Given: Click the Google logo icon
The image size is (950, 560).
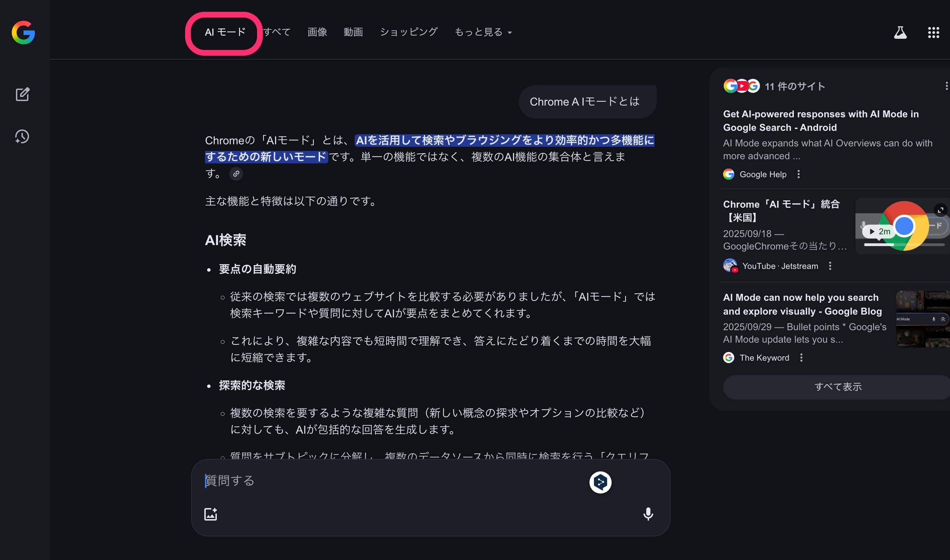Looking at the screenshot, I should [24, 33].
